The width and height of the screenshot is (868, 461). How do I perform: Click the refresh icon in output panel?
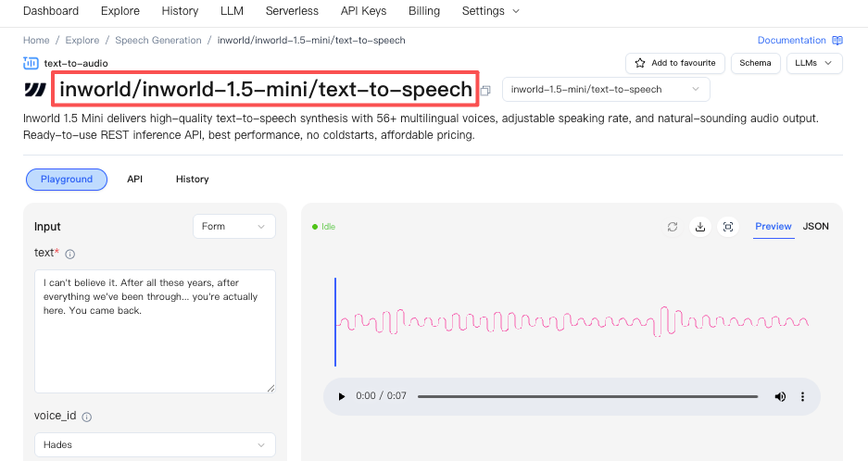point(673,227)
